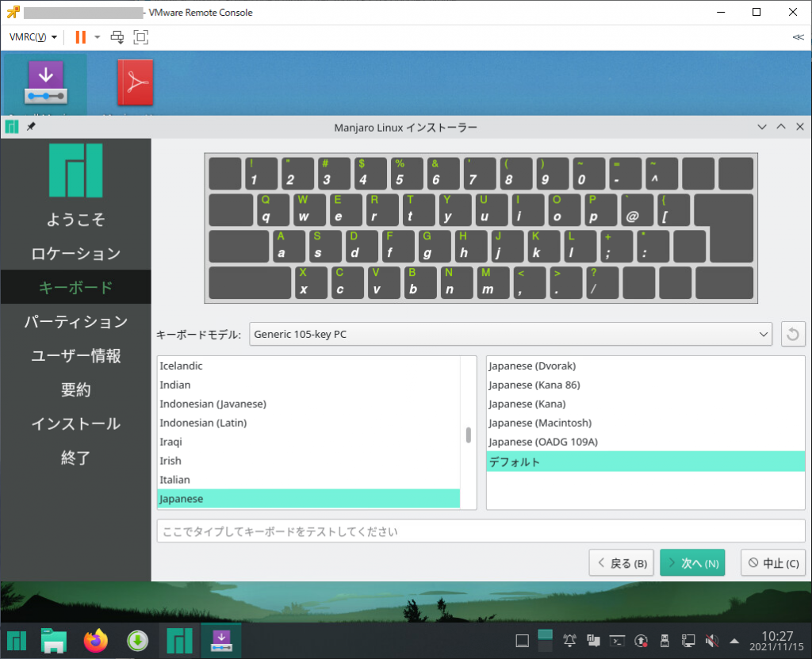
Task: Choose Japanese (Macintosh) variant
Action: pos(645,423)
